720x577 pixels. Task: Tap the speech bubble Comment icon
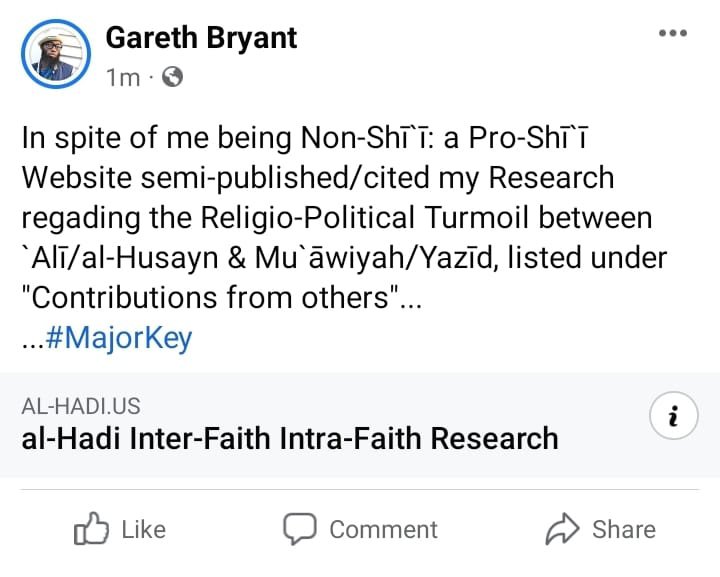point(299,529)
